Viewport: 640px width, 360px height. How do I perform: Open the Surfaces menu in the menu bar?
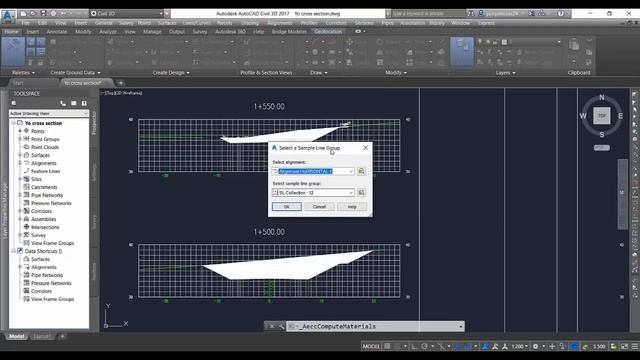click(167, 23)
